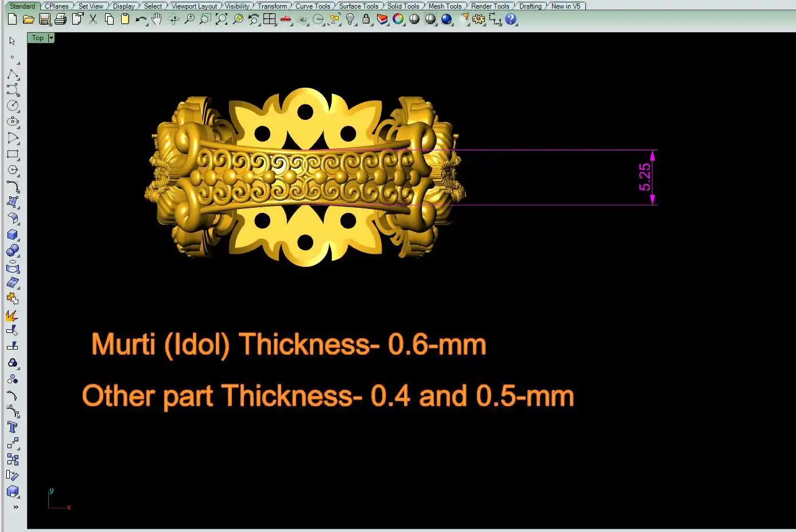Open the Rhino Options gear icon
The image size is (796, 532).
[478, 20]
